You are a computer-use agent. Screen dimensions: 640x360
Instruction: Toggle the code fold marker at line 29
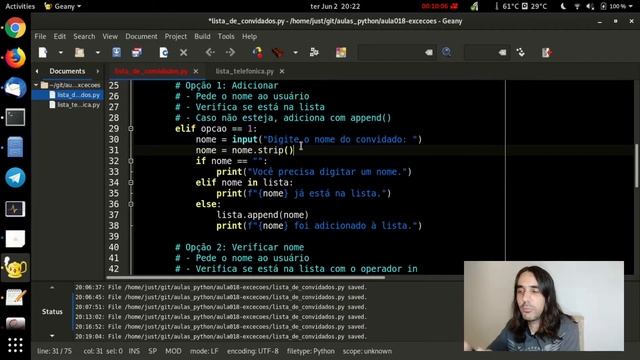[x=131, y=129]
